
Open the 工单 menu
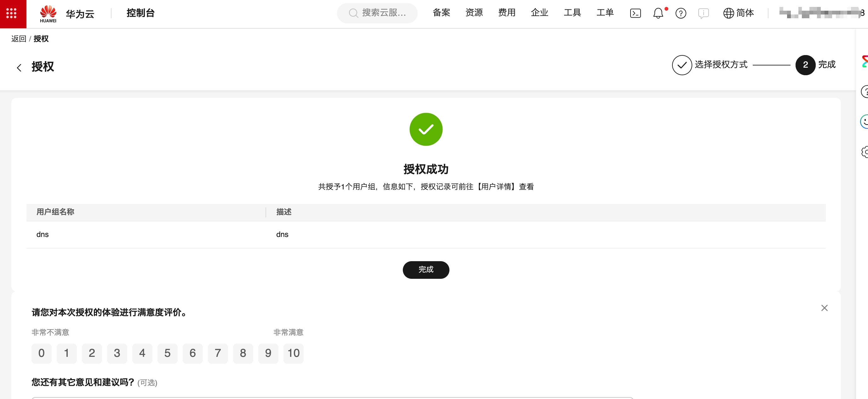pyautogui.click(x=605, y=13)
